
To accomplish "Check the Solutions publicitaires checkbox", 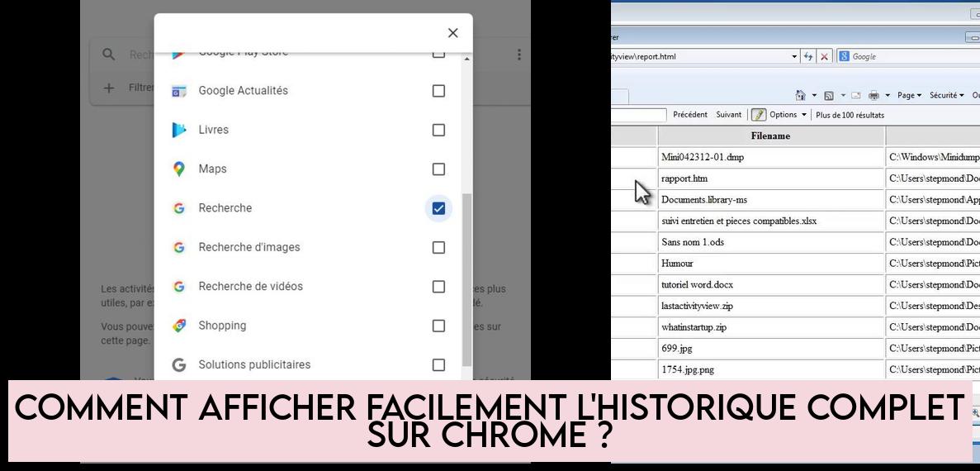I will click(438, 364).
